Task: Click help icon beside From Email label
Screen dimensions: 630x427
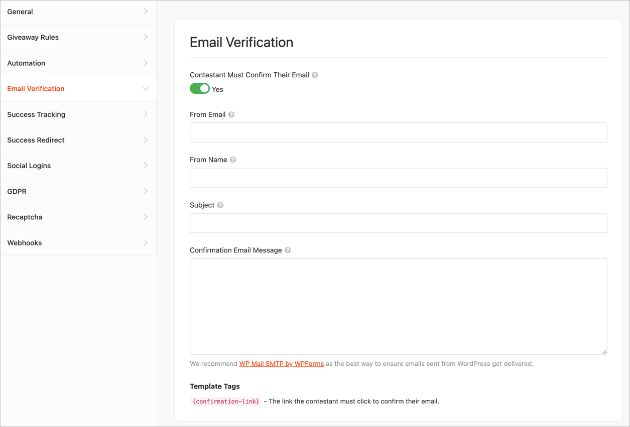Action: [232, 115]
